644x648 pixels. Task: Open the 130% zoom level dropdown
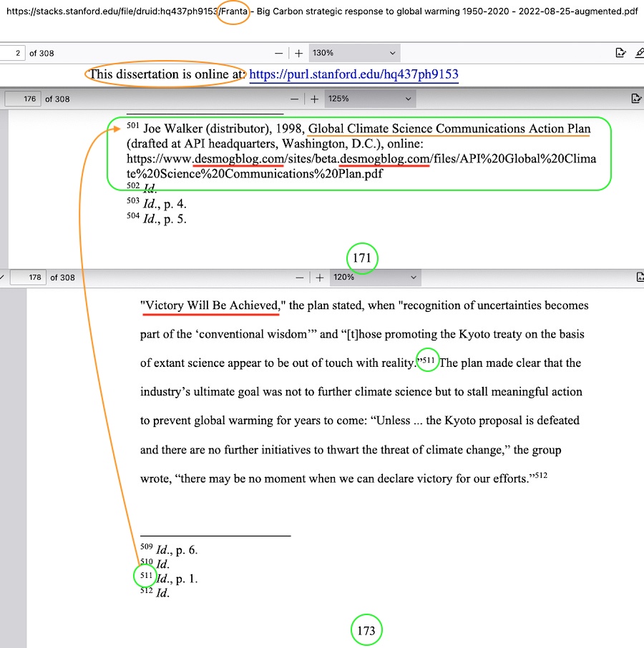[x=353, y=54]
